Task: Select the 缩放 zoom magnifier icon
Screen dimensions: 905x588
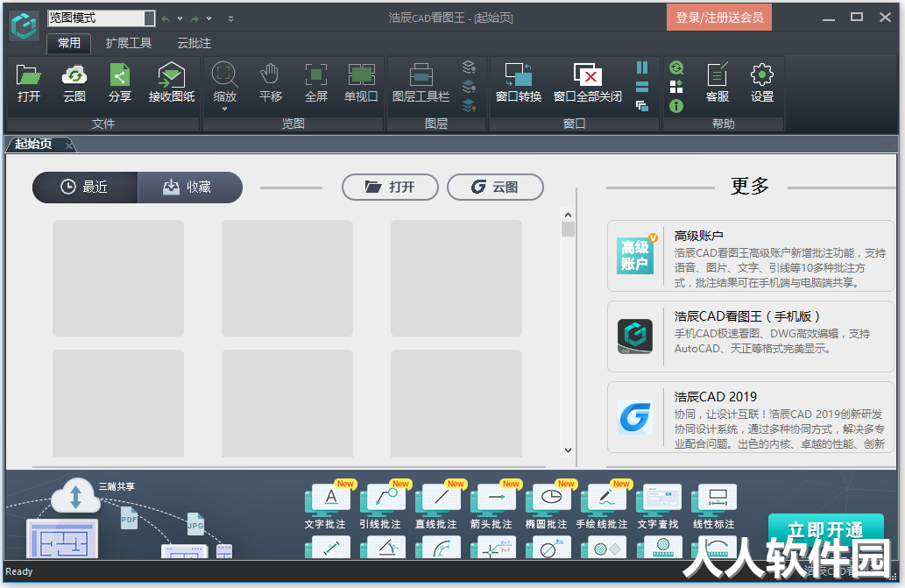Action: click(x=224, y=74)
